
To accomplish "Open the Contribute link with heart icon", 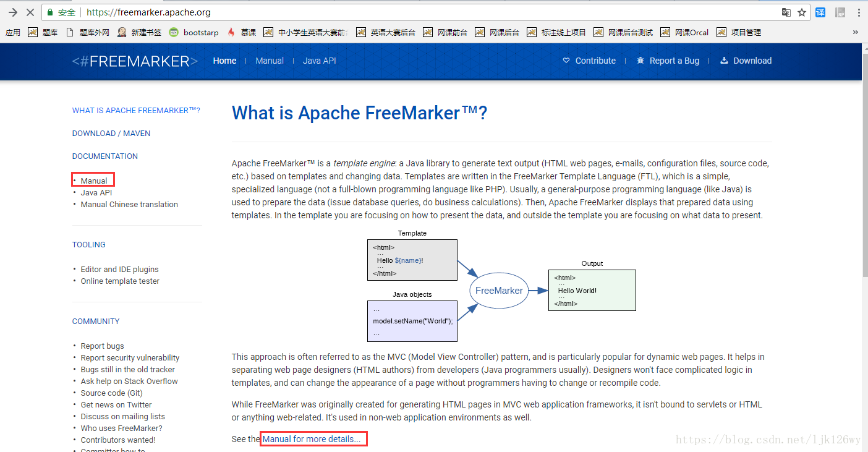I will click(x=589, y=61).
